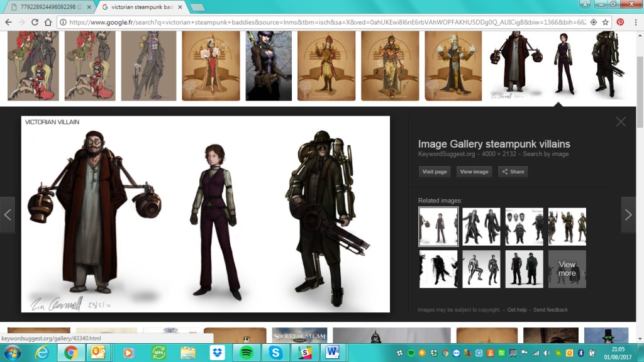Open File Explorer from the taskbar
Image resolution: width=644 pixels, height=362 pixels.
click(187, 353)
